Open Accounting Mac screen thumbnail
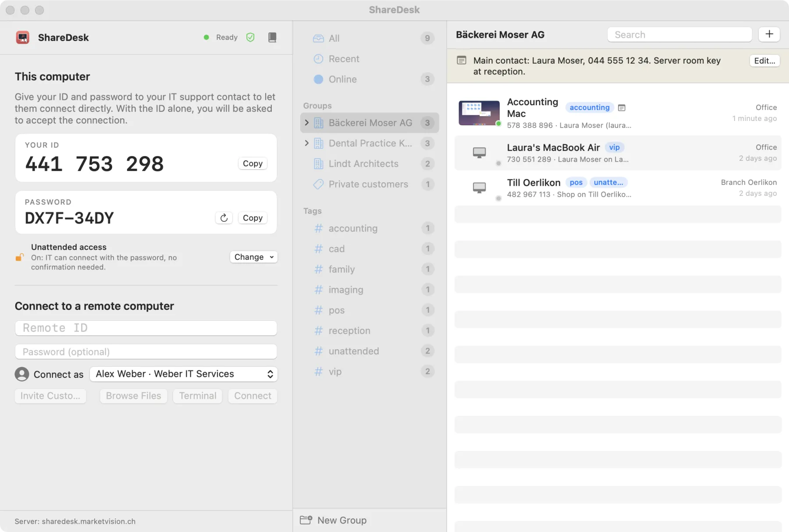 click(x=479, y=113)
